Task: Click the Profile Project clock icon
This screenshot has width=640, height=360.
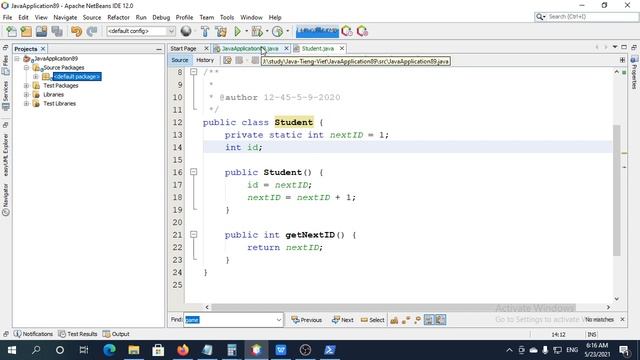Action: (277, 31)
